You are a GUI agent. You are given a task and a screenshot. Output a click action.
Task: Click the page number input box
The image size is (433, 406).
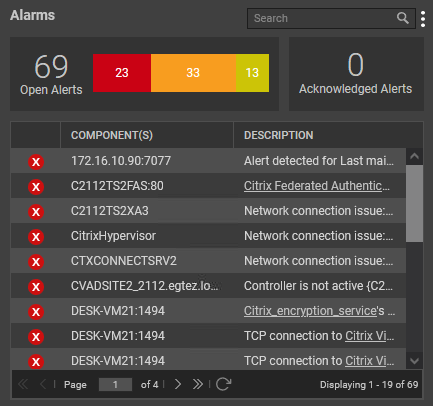pos(115,384)
